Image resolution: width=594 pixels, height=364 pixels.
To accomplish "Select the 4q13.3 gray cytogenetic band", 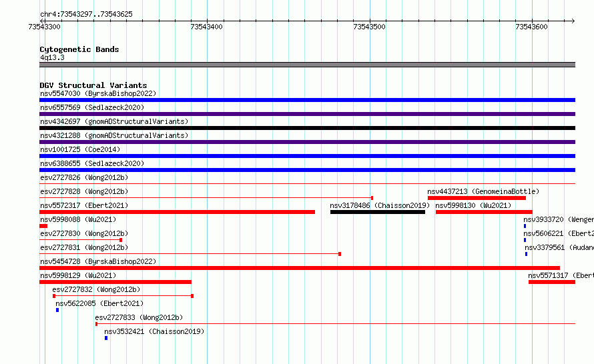I will pos(307,65).
